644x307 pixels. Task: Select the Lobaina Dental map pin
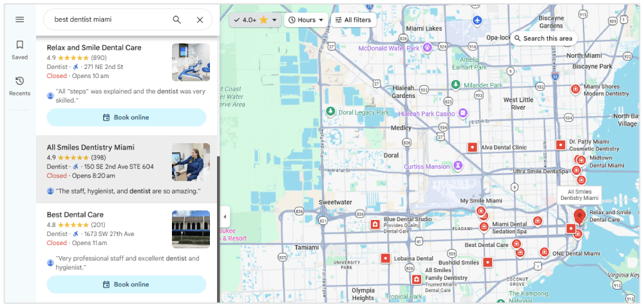tap(385, 259)
